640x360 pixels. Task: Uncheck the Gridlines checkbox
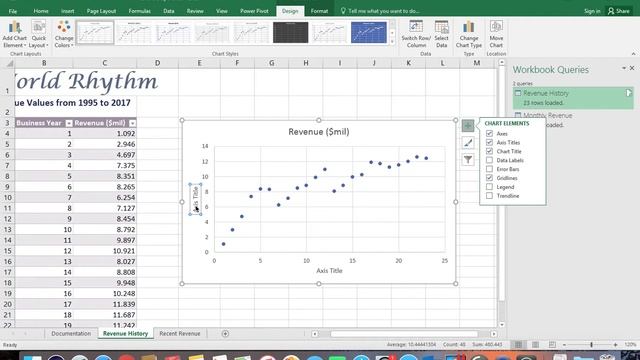coord(489,178)
